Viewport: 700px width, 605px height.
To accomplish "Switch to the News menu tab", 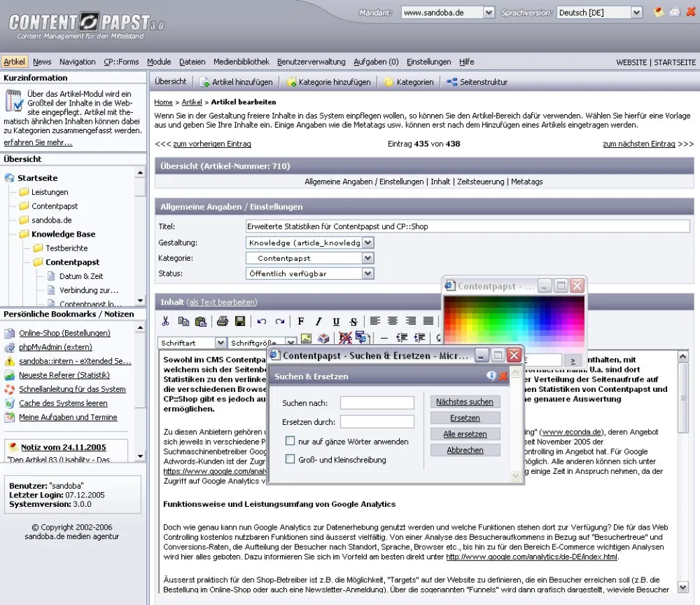I will pos(42,61).
